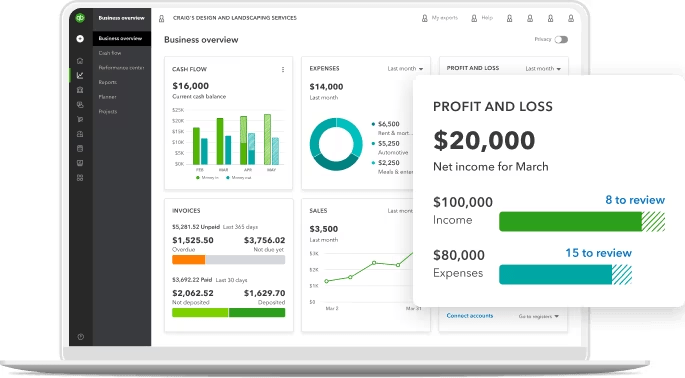Image resolution: width=685 pixels, height=378 pixels.
Task: Click the $1,629.70 Deposited amount
Action: [264, 293]
